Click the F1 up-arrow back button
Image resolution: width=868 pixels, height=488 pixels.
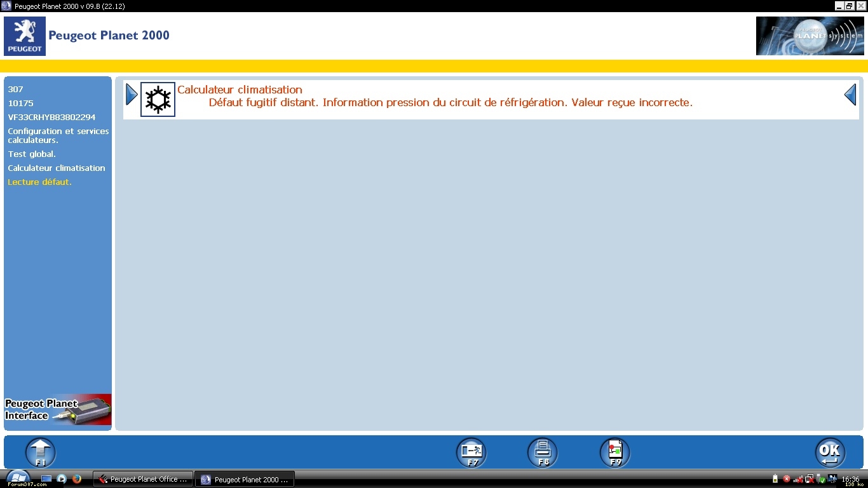pos(41,452)
